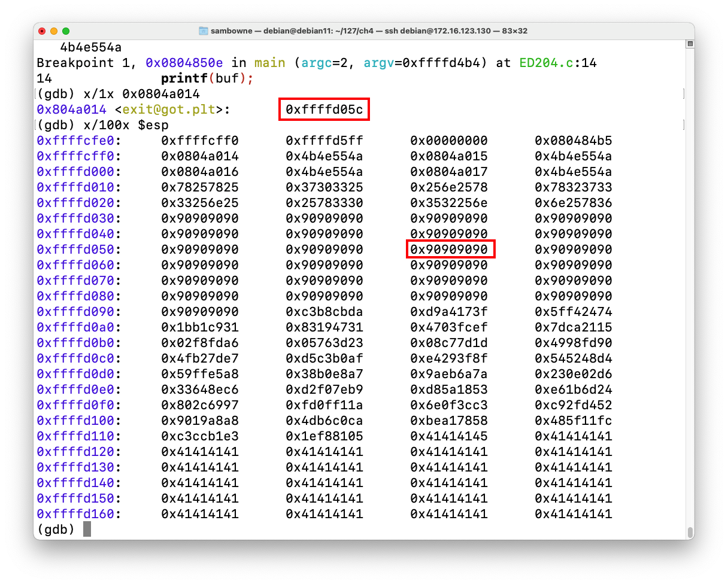The image size is (728, 584).
Task: Click the value 0x4db6c0ca
Action: pos(324,421)
